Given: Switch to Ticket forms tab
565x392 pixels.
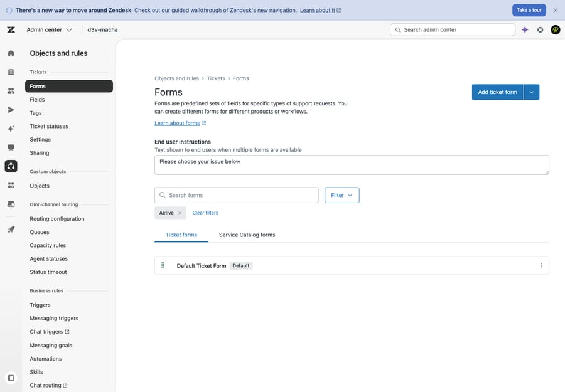Looking at the screenshot, I should pos(181,235).
